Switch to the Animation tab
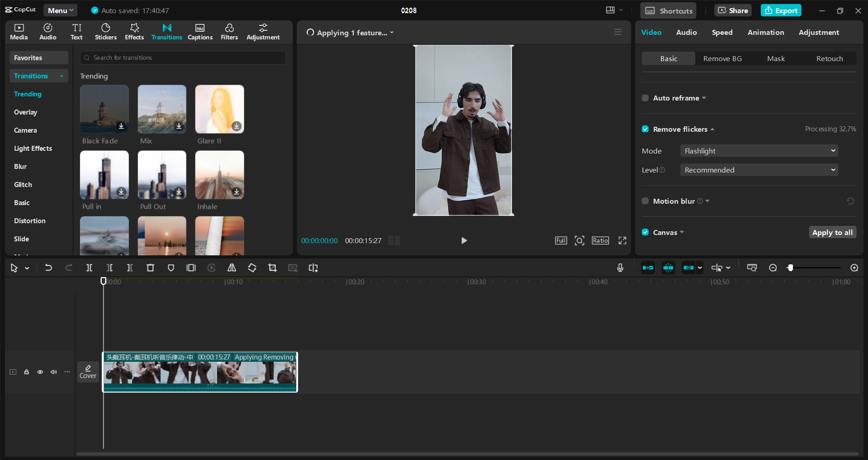The width and height of the screenshot is (868, 460). click(x=765, y=32)
